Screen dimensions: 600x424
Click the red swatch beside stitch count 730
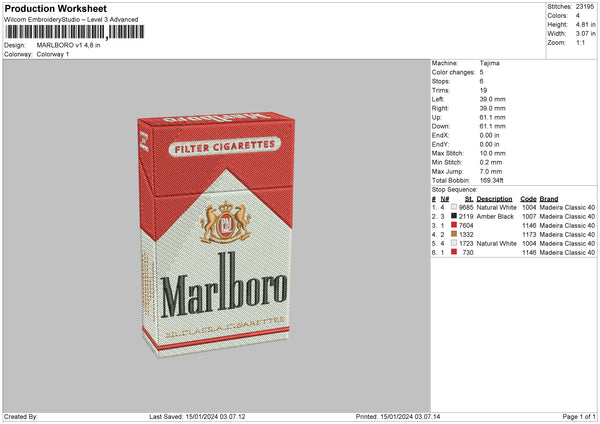(x=454, y=252)
